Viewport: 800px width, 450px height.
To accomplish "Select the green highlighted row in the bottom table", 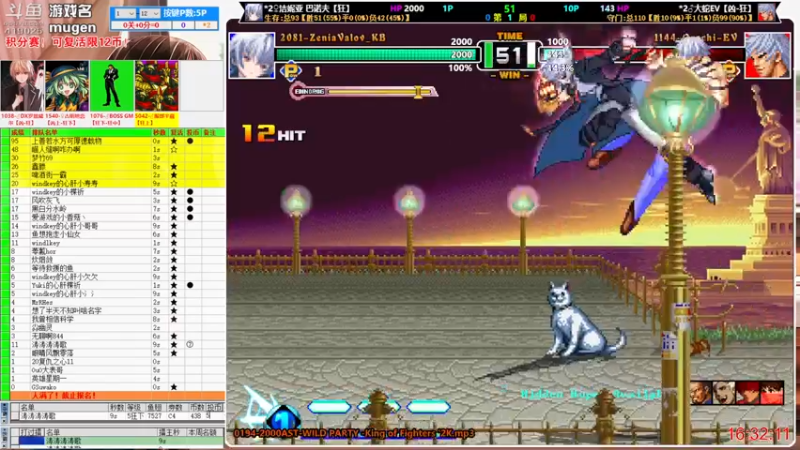I will point(135,440).
